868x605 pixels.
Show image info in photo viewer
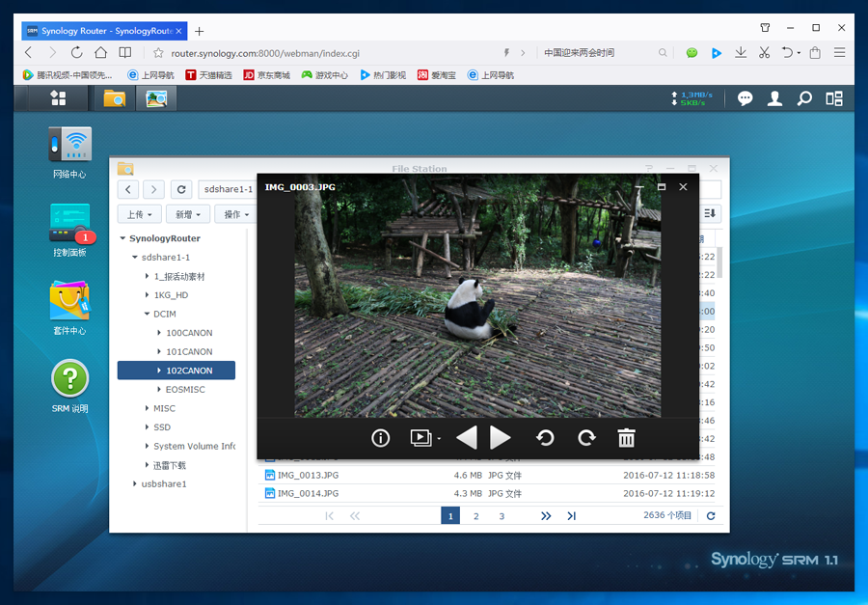click(380, 438)
